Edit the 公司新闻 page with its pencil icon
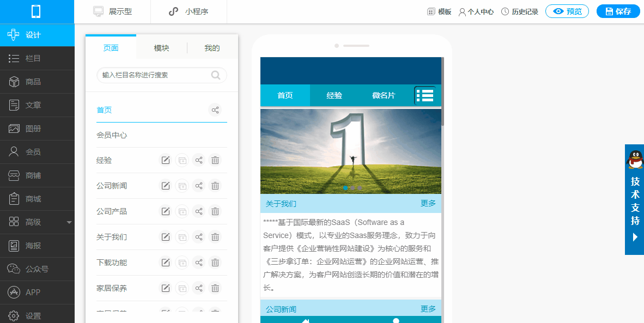644x323 pixels. coord(165,186)
